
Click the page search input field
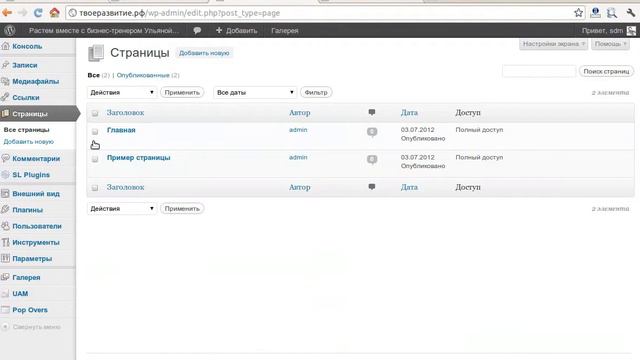tap(539, 71)
